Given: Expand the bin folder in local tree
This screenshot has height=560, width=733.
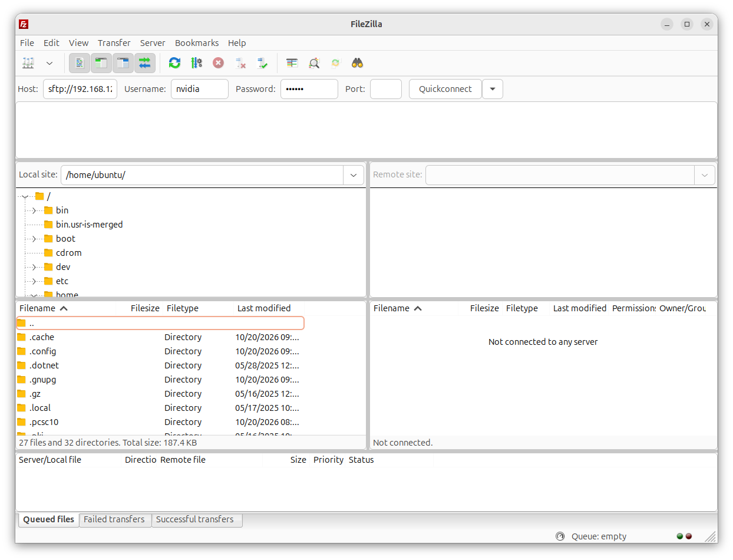Looking at the screenshot, I should [34, 210].
